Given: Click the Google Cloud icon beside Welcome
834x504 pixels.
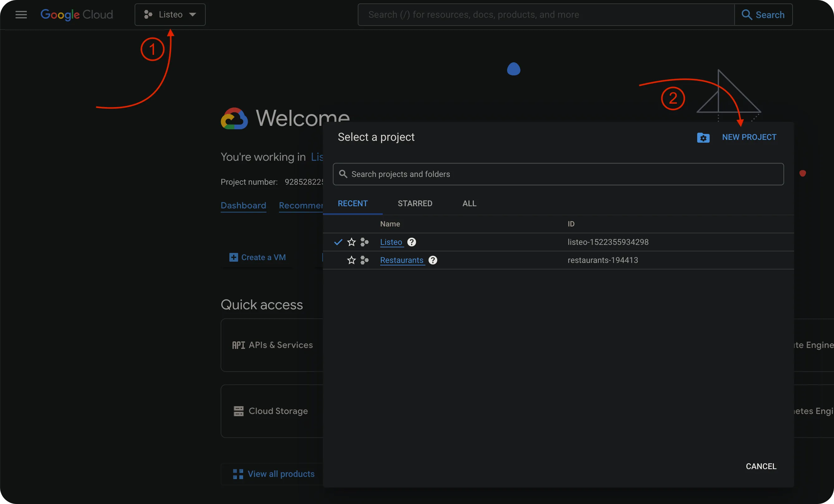Looking at the screenshot, I should coord(234,118).
